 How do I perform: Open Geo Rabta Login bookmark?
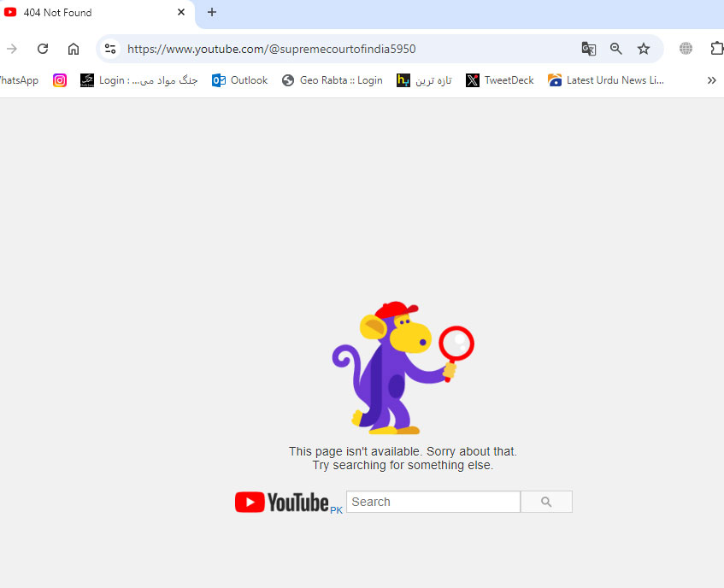coord(332,81)
